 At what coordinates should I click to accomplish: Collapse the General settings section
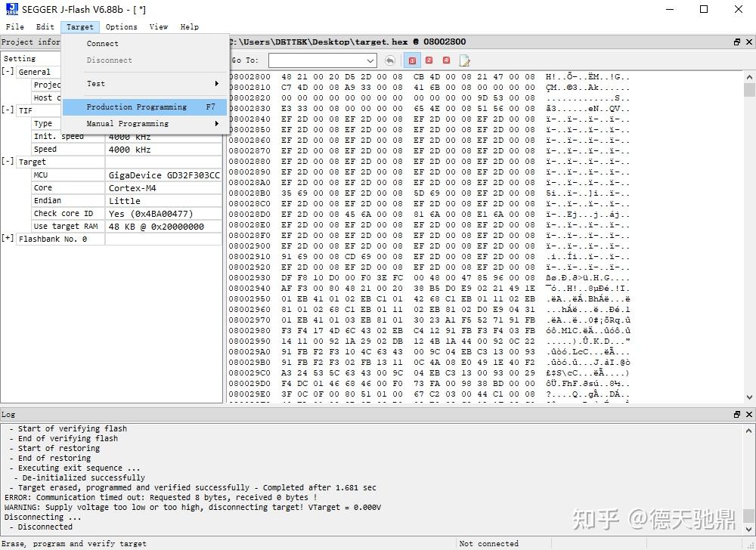(8, 71)
